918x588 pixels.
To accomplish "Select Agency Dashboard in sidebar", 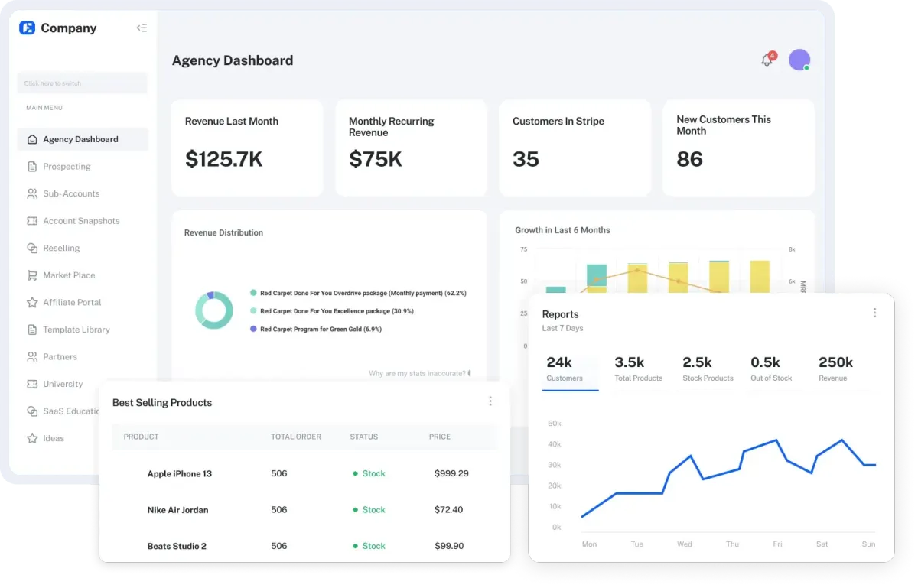I will [x=80, y=139].
